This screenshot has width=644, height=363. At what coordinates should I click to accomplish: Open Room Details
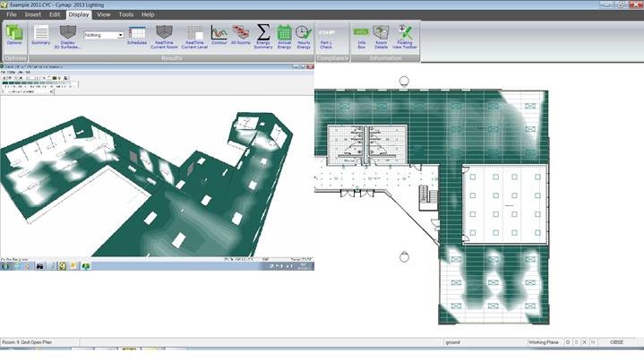click(x=381, y=37)
